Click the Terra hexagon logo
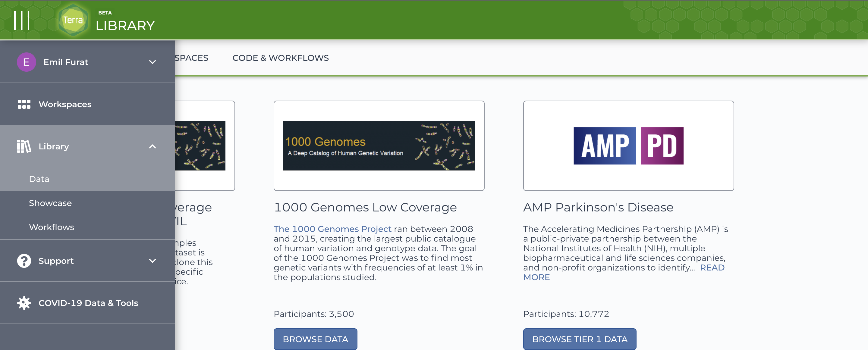The height and width of the screenshot is (350, 868). (x=73, y=20)
